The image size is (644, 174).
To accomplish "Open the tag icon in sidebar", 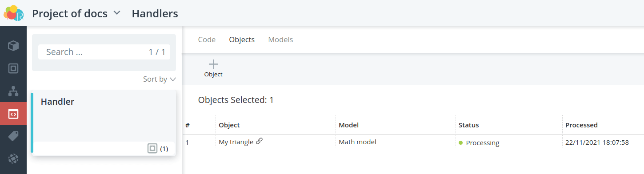I will (x=13, y=136).
